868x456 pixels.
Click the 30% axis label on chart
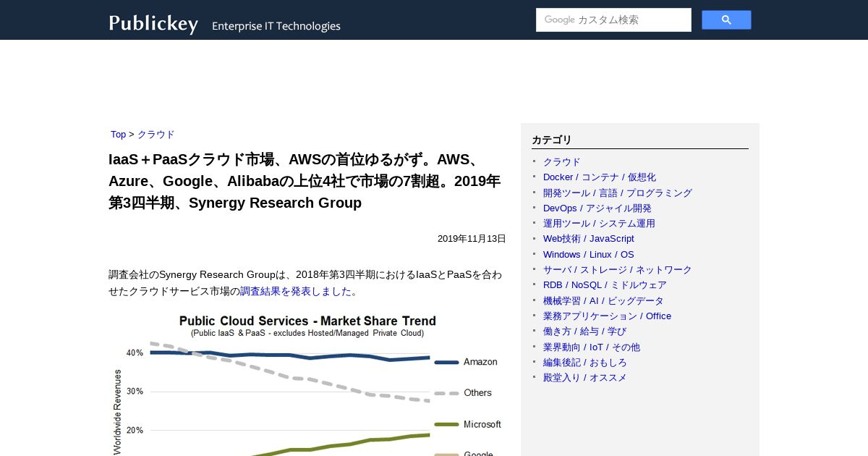coord(135,392)
